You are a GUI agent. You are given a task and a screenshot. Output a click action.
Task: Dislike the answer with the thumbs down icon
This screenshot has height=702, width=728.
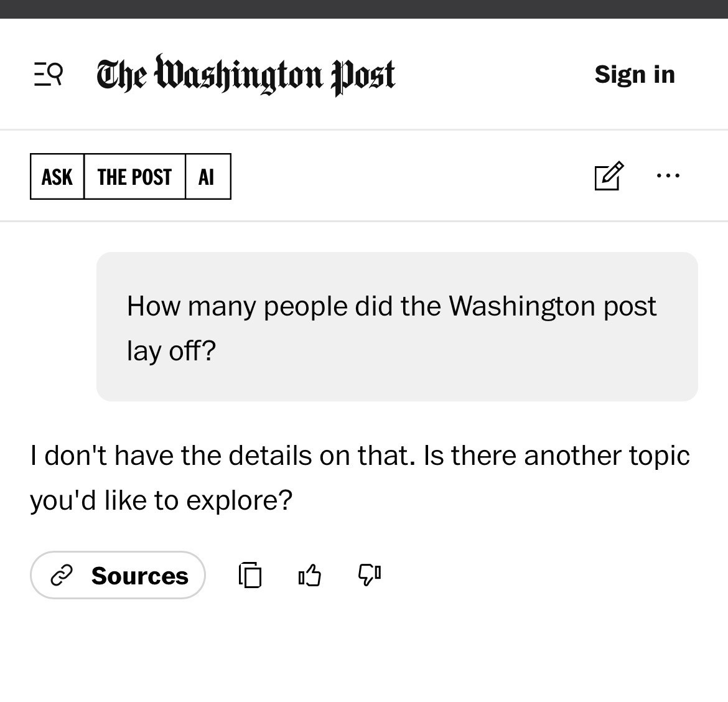click(369, 574)
